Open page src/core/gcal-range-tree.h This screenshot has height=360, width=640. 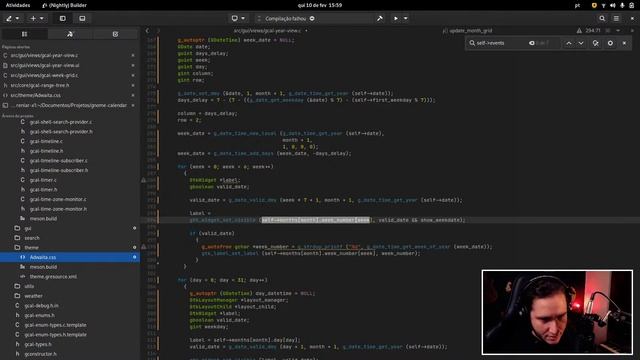click(40, 85)
